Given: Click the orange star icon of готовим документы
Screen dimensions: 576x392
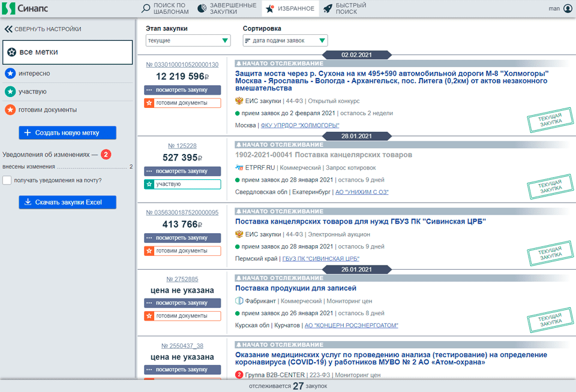Looking at the screenshot, I should pos(10,109).
